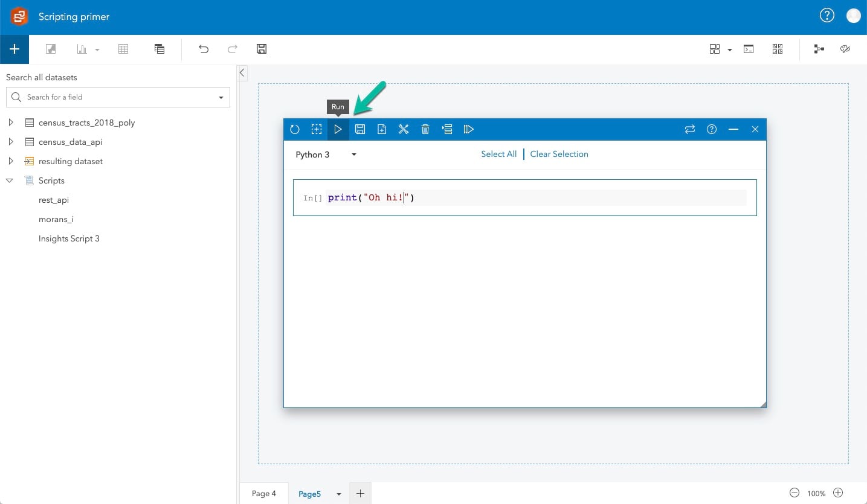Enable Select All in the console
The image size is (867, 504).
[x=498, y=154]
